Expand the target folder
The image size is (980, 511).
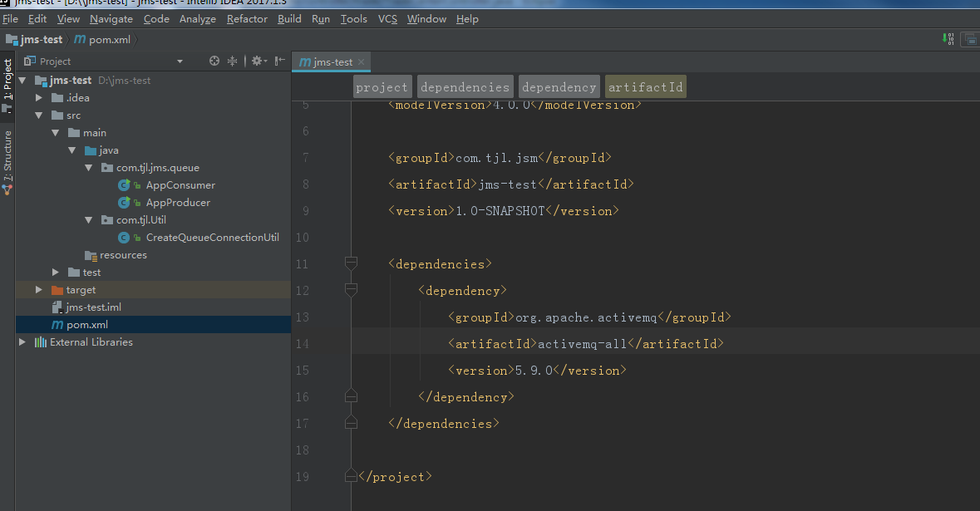point(39,290)
